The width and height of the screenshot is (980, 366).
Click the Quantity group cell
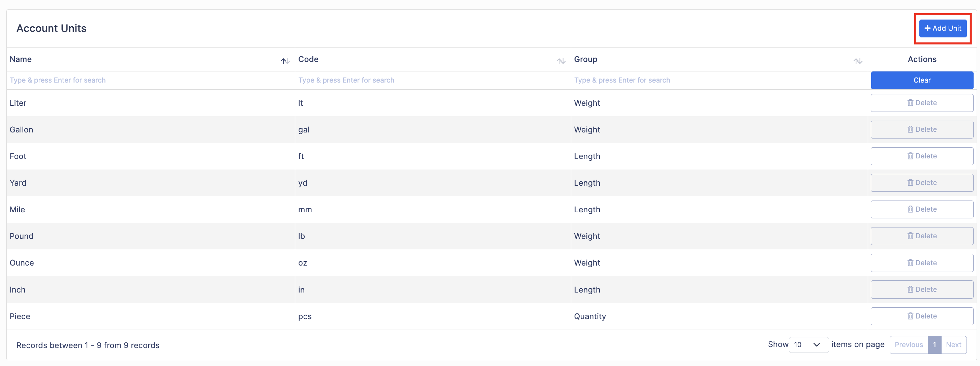(719, 316)
